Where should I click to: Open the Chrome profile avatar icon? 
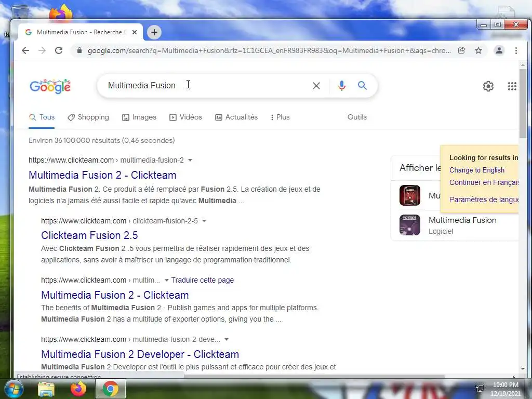click(499, 50)
